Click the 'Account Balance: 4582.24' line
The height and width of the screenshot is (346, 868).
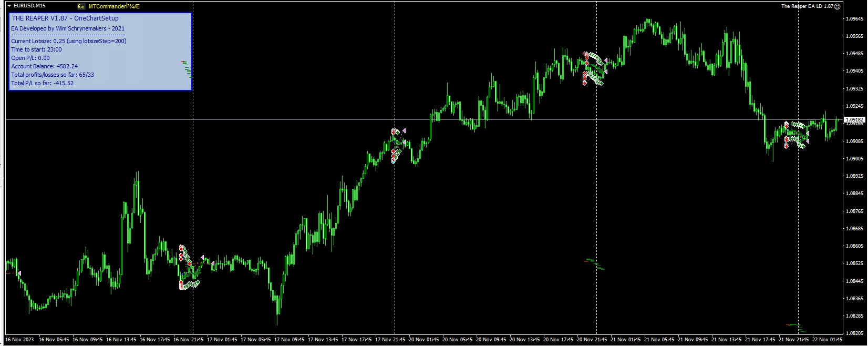[45, 66]
